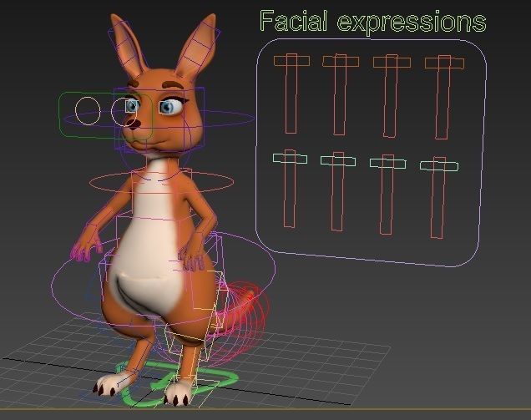Select fourth green slider handle in bottom row
This screenshot has width=531, height=420.
[x=439, y=165]
